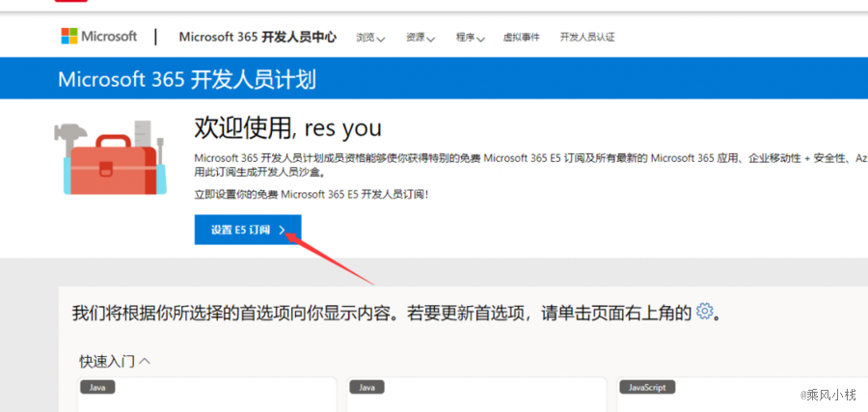Image resolution: width=868 pixels, height=412 pixels.
Task: Click the preferences gear icon in text
Action: point(704,312)
